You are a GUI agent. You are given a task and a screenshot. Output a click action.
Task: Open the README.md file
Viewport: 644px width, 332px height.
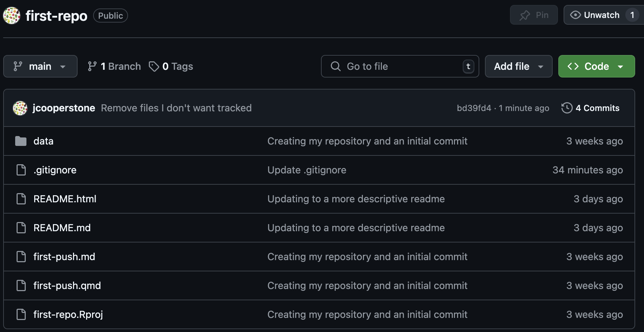(62, 228)
